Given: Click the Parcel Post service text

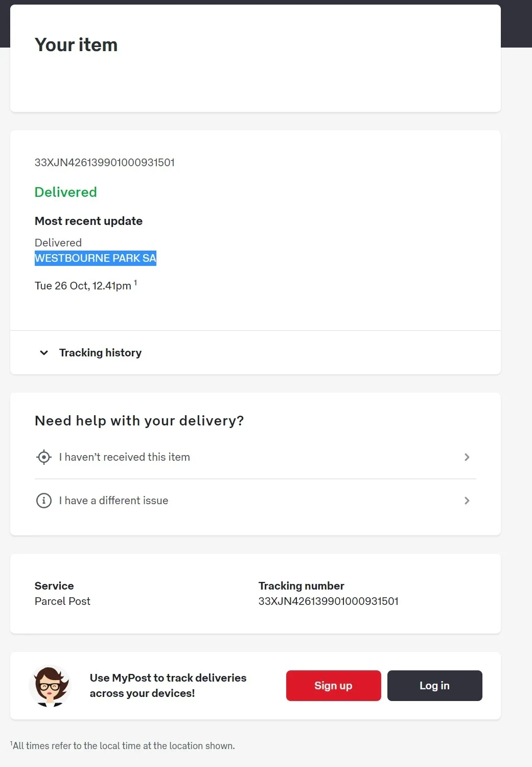Looking at the screenshot, I should point(62,601).
